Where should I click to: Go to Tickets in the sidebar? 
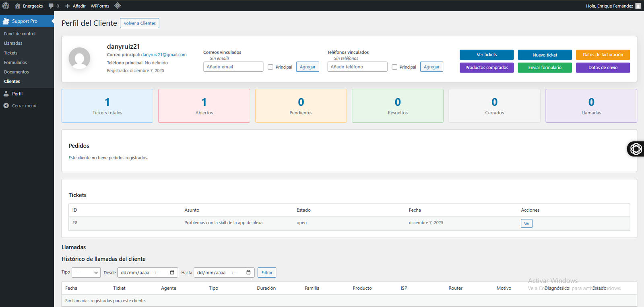click(x=11, y=53)
